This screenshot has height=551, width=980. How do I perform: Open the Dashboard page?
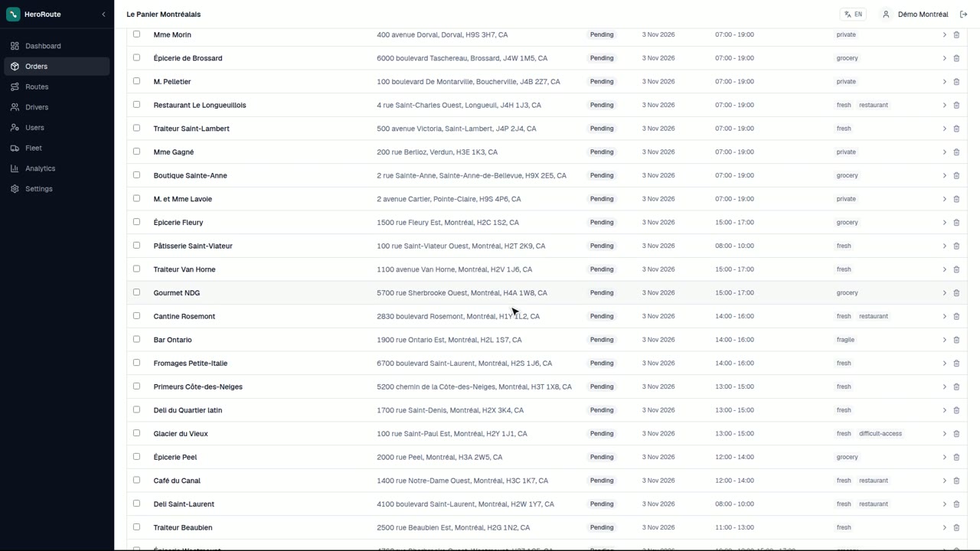point(57,46)
